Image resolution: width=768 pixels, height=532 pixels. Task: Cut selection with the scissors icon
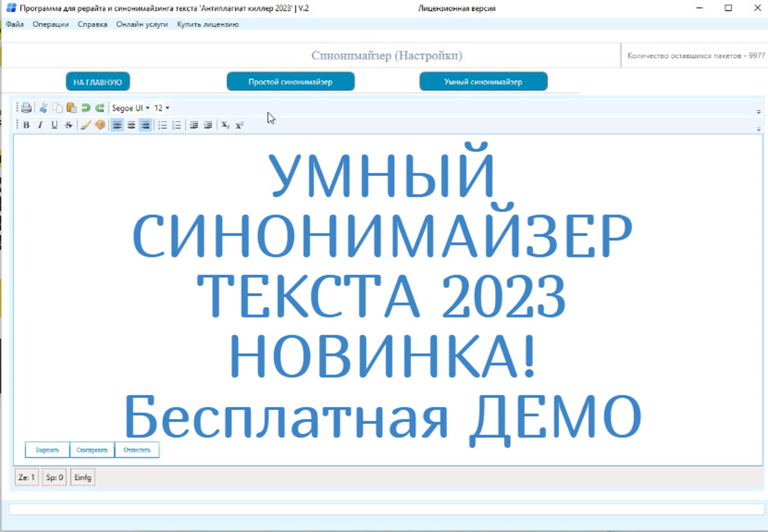43,108
